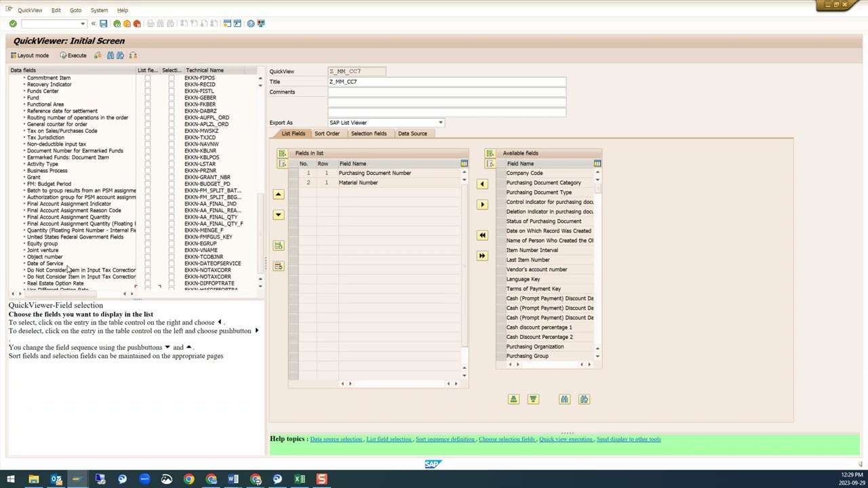Click the orange Exit icon
Screen dimensions: 868x488
127,24
